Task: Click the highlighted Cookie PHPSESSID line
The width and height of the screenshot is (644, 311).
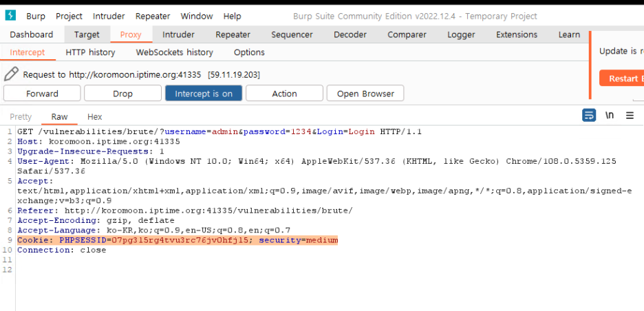Action: tap(178, 240)
